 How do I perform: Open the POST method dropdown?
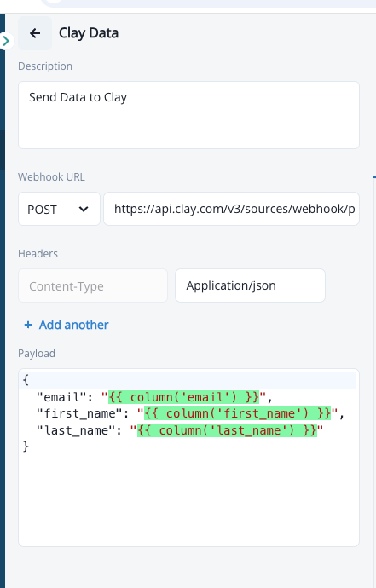[x=59, y=209]
